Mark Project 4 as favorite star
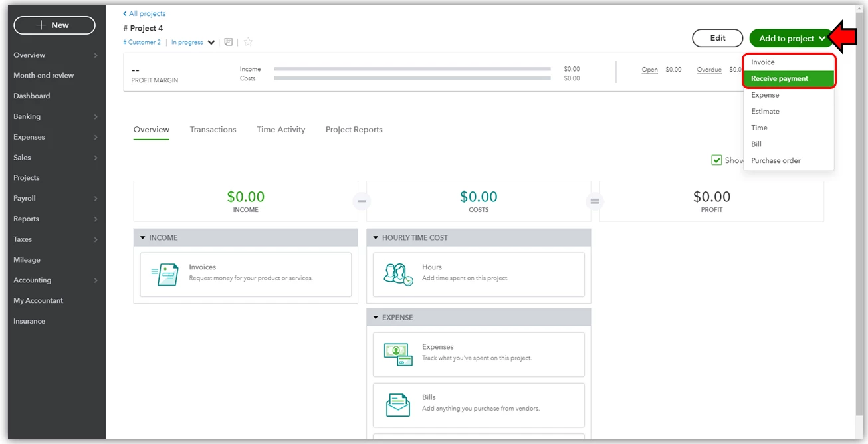The image size is (868, 444). [x=248, y=42]
